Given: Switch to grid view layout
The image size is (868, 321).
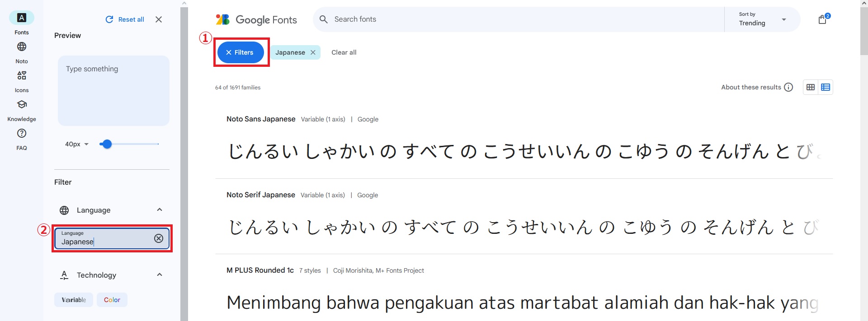Looking at the screenshot, I should pyautogui.click(x=811, y=87).
